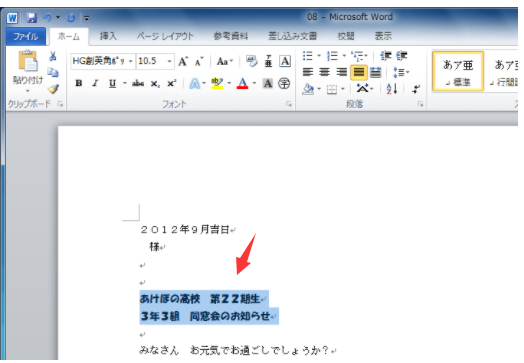This screenshot has height=363, width=524.
Task: Click the Redo icon in quick access toolbar
Action: [71, 17]
